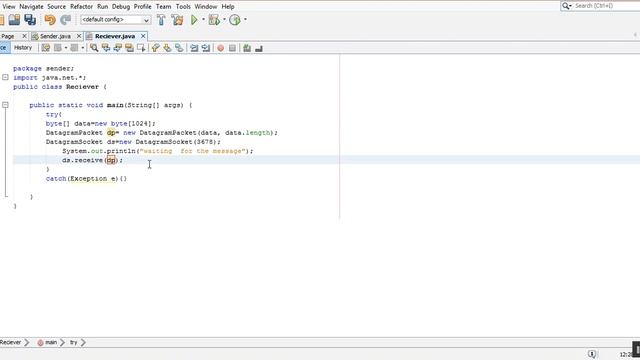640x360 pixels.
Task: Go to Next Bookmark icon
Action: (x=167, y=48)
